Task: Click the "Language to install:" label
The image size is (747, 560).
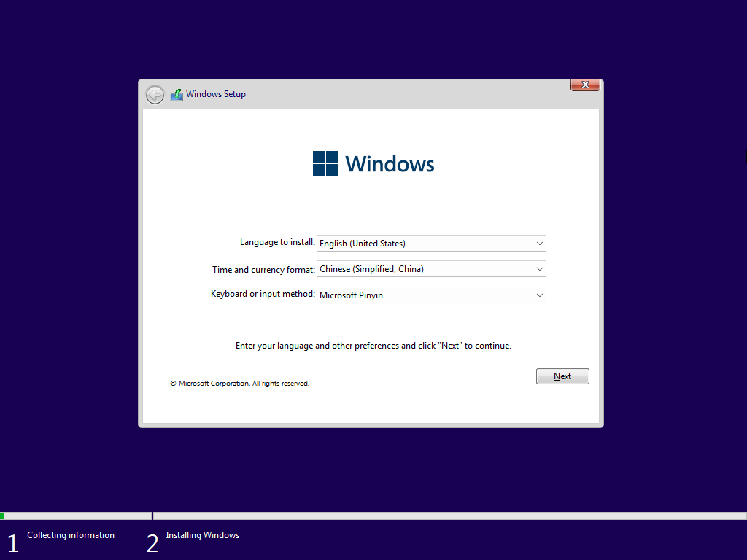Action: 277,242
